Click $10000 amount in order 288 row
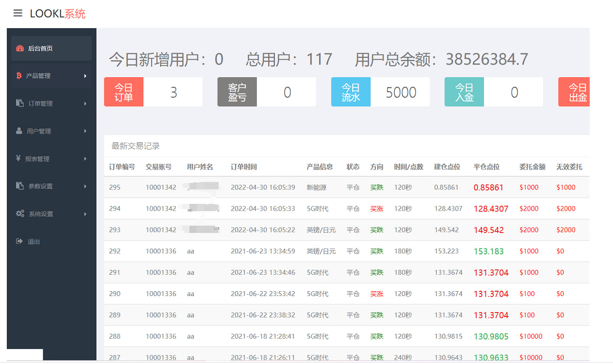The image size is (613, 364). pyautogui.click(x=531, y=336)
